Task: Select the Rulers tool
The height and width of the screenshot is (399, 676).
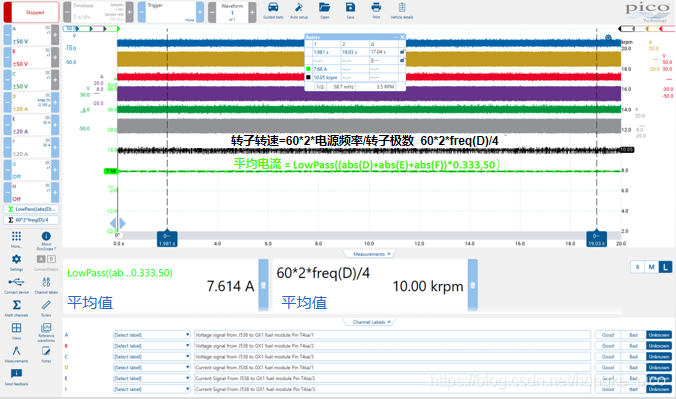Action: click(46, 308)
